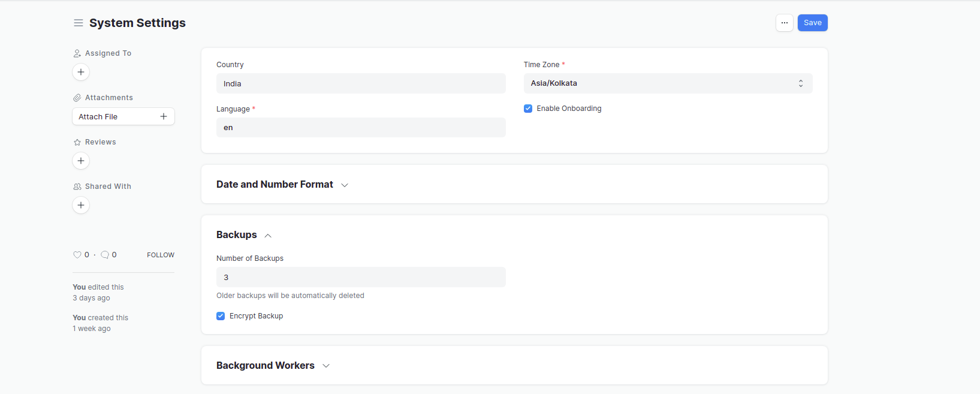Open the Time Zone dropdown

tap(668, 83)
